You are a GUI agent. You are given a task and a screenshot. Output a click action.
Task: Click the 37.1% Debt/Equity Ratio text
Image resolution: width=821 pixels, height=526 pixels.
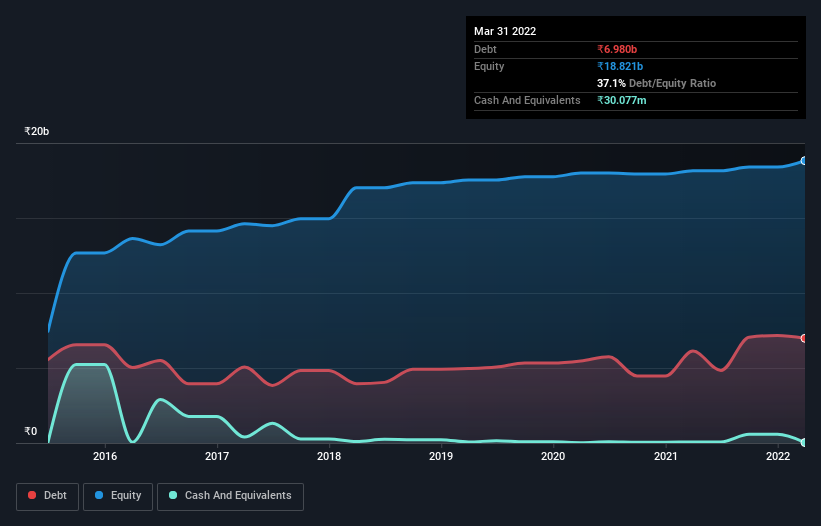click(x=656, y=83)
